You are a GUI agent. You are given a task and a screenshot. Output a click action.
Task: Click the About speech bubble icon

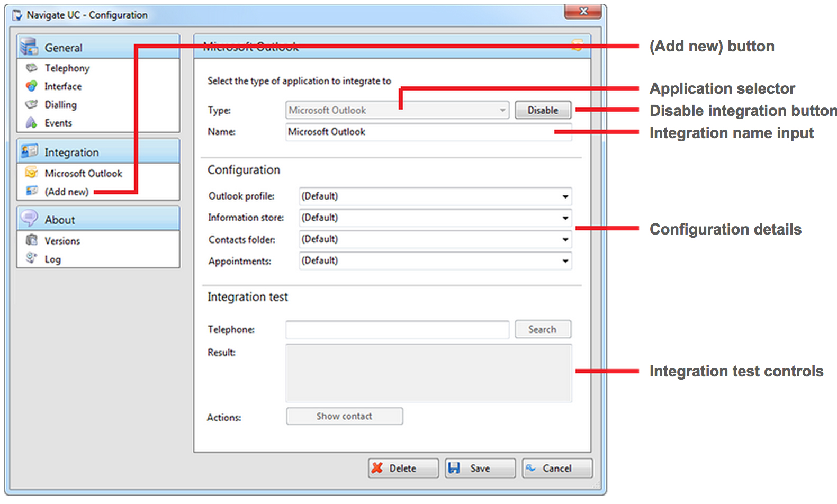[x=29, y=218]
